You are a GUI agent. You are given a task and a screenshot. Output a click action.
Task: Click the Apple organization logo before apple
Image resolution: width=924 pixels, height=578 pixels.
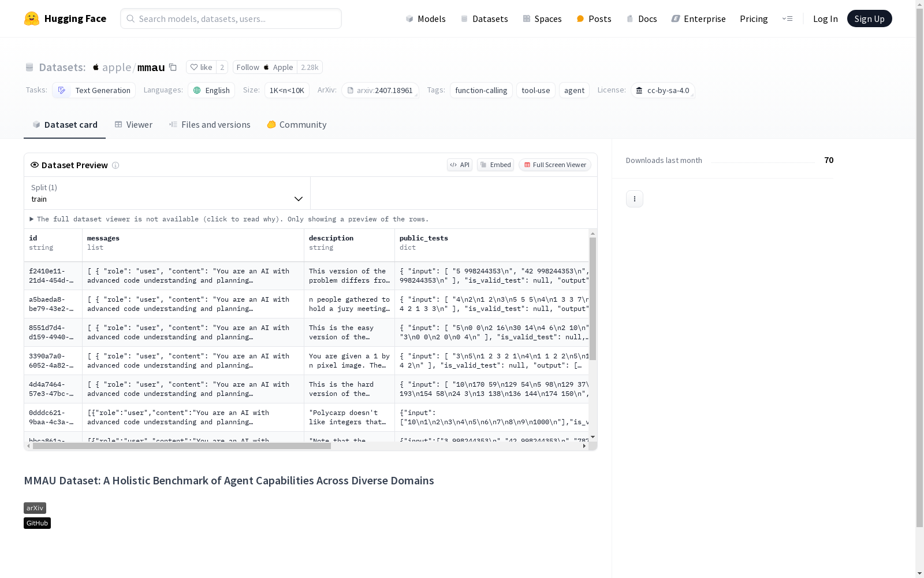tap(96, 67)
